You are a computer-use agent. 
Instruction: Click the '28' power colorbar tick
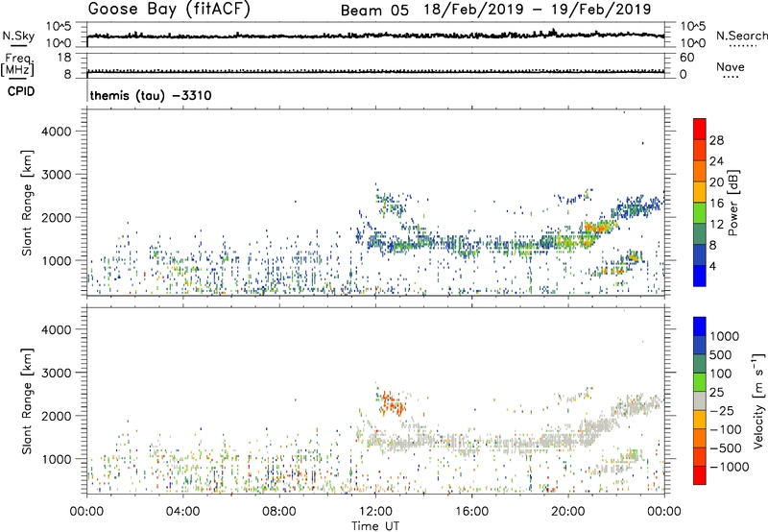tap(716, 140)
